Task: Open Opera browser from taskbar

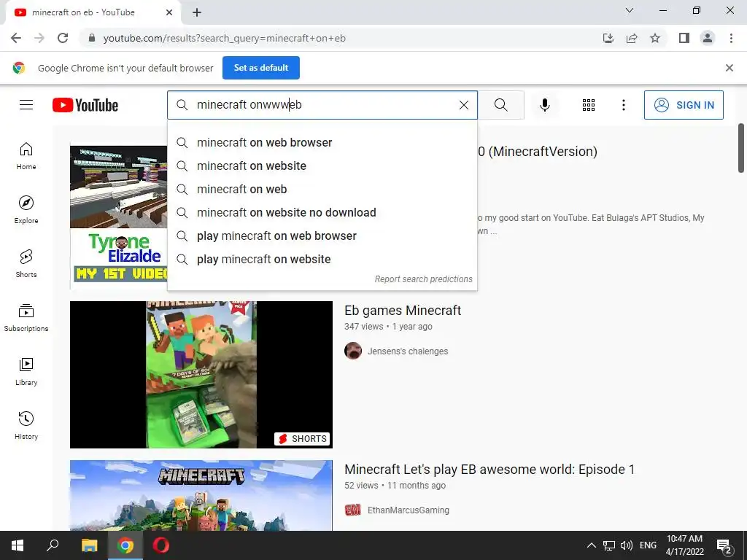Action: 161,545
